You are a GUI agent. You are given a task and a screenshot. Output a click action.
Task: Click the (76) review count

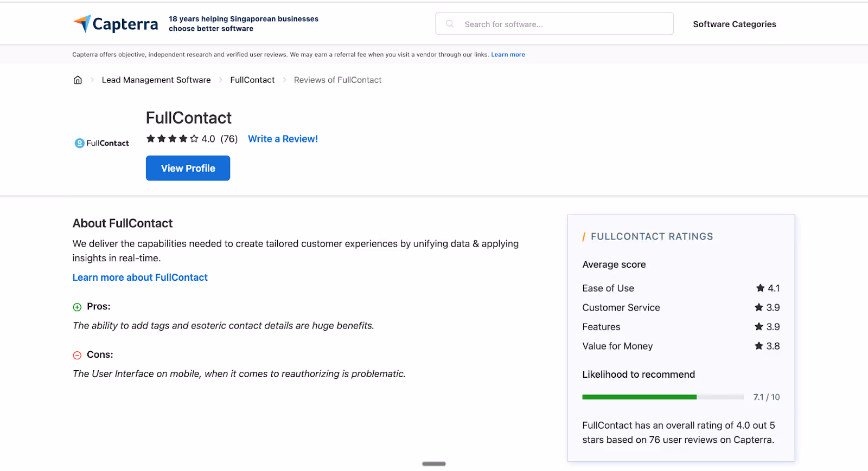[x=229, y=139]
